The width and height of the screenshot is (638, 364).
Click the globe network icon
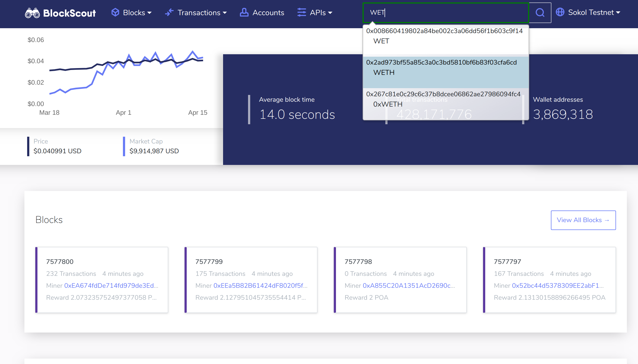tap(560, 12)
